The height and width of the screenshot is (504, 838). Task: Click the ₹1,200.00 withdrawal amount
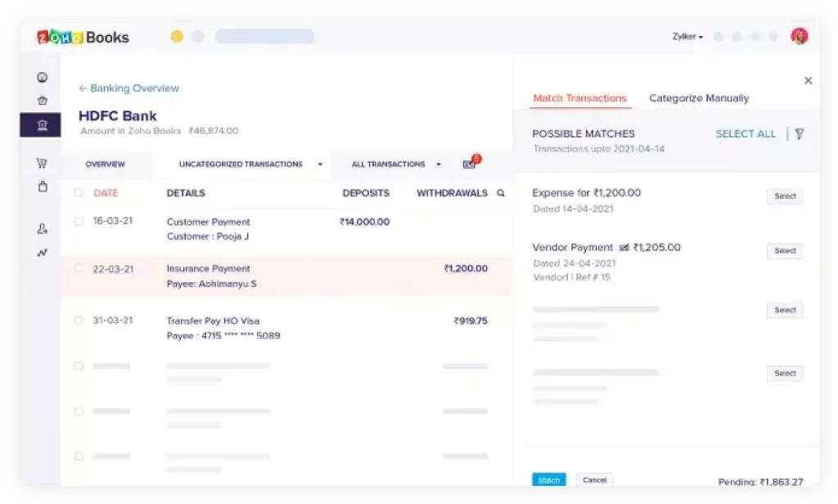pos(466,269)
